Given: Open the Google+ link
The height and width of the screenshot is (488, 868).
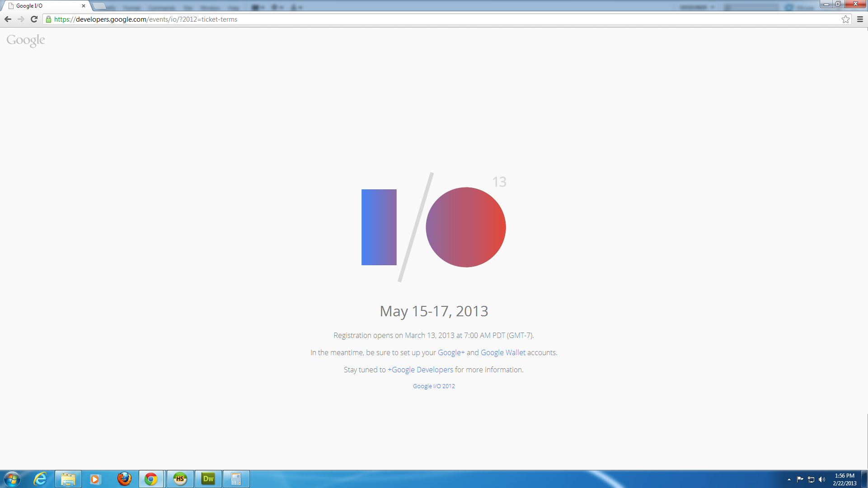Looking at the screenshot, I should tap(451, 352).
